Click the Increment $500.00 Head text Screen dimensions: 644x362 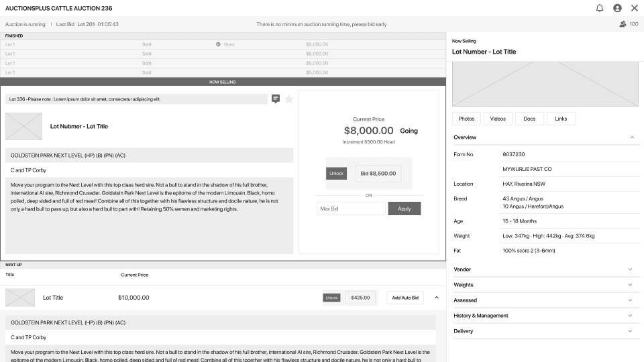pyautogui.click(x=368, y=142)
